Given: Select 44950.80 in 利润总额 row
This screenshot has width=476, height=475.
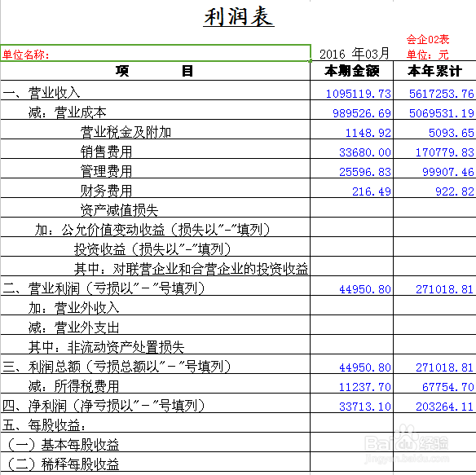Looking at the screenshot, I should 365,367.
